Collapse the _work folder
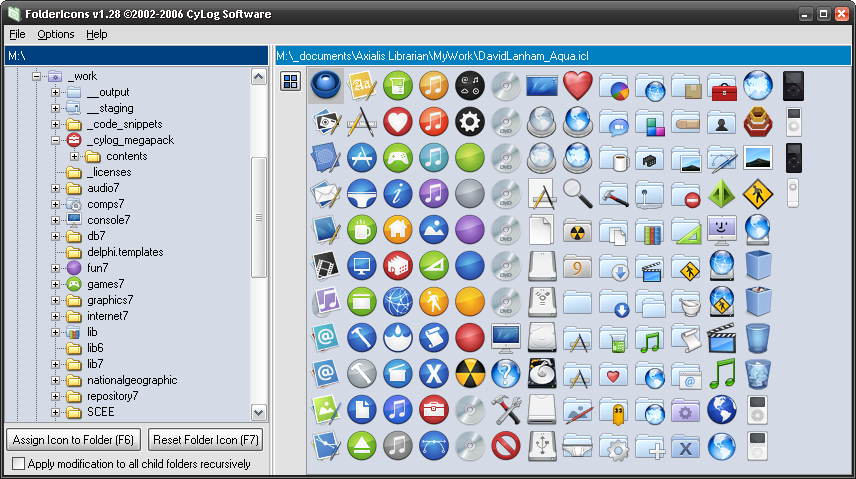 [36, 76]
